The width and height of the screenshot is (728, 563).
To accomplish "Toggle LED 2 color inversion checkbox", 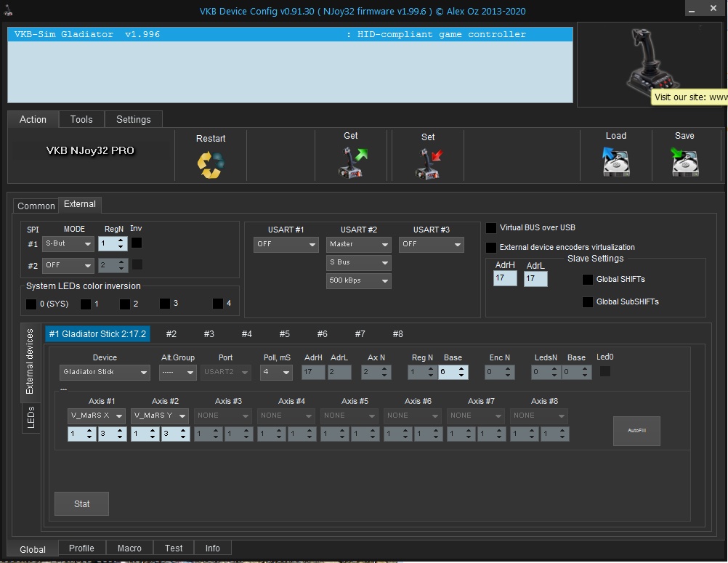I will [x=124, y=304].
